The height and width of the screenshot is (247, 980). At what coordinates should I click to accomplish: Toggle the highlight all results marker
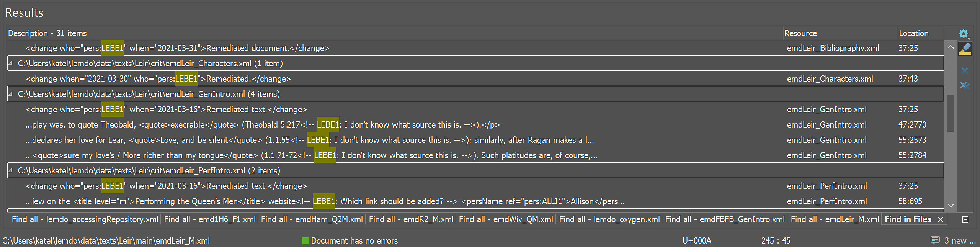point(965,49)
